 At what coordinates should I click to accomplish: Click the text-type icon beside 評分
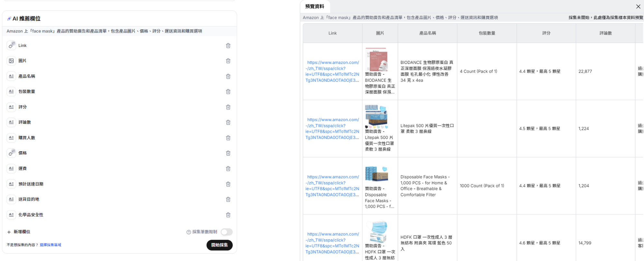tap(11, 107)
